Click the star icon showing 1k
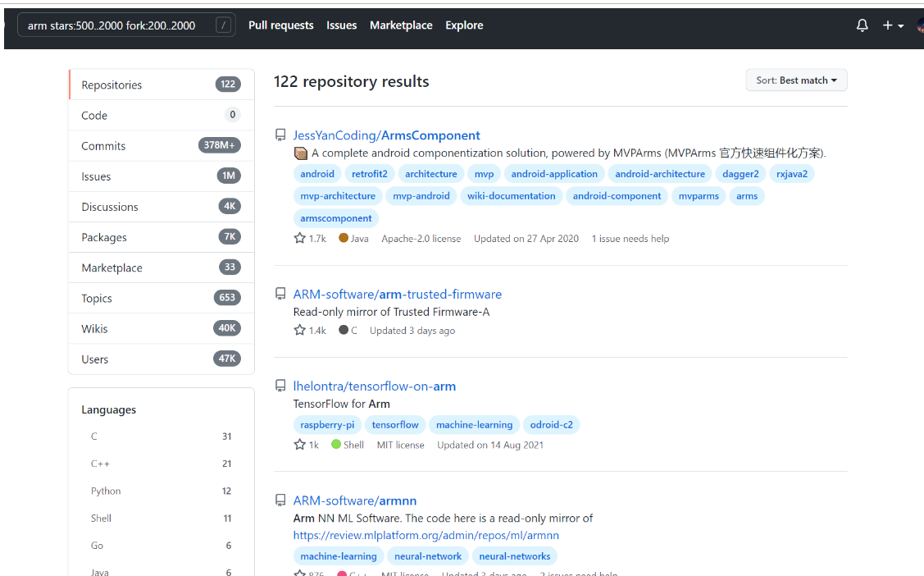The image size is (924, 576). tap(299, 445)
